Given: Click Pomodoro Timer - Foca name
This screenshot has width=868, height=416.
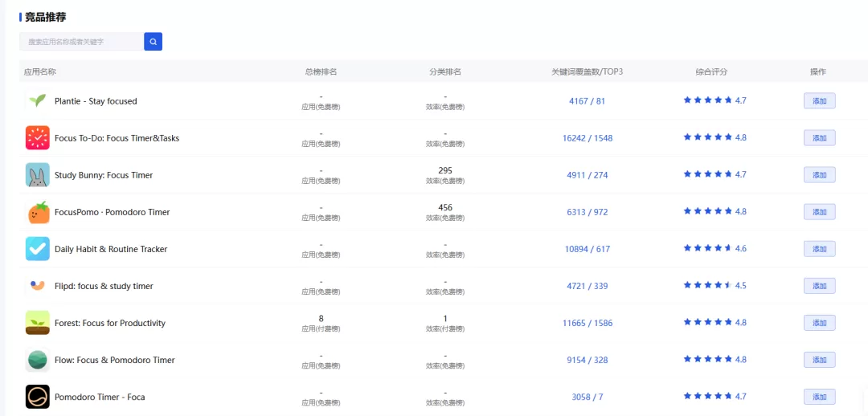Looking at the screenshot, I should pos(100,398).
